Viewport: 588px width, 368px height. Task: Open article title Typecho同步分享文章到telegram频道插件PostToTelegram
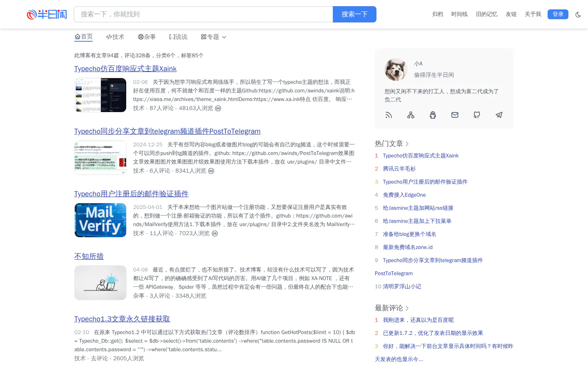[x=167, y=131]
